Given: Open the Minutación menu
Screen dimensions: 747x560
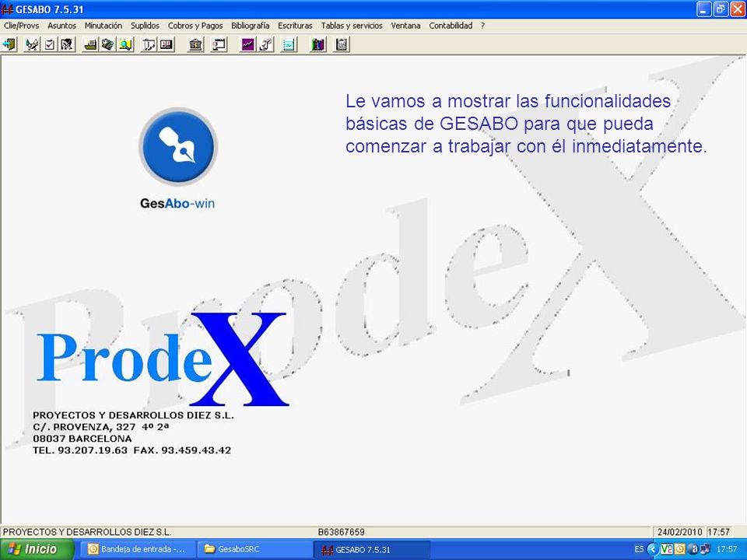Looking at the screenshot, I should [x=103, y=26].
